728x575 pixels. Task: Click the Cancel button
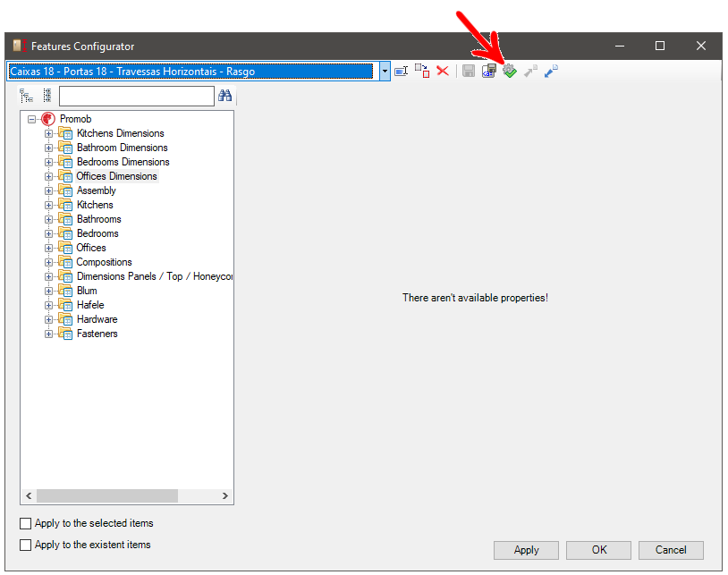(671, 550)
